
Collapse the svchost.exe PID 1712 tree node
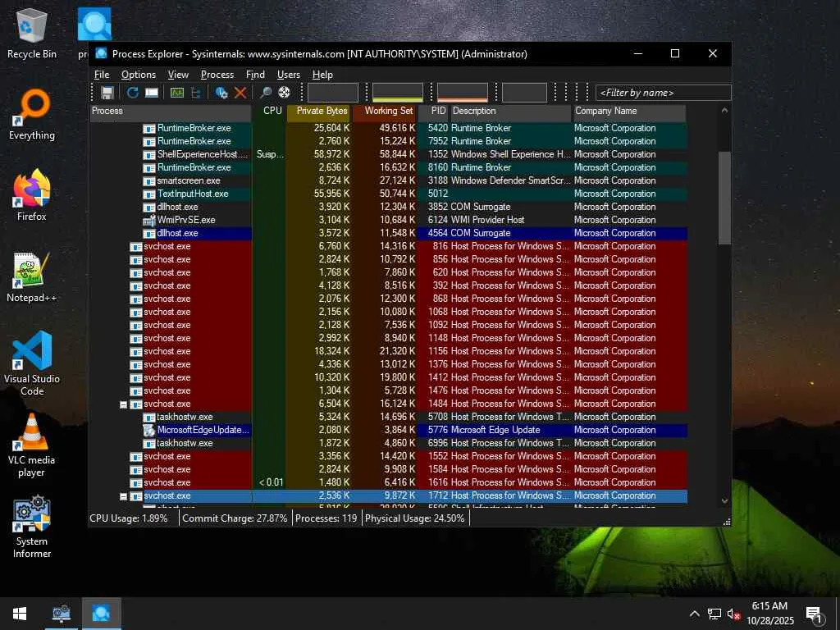click(123, 496)
